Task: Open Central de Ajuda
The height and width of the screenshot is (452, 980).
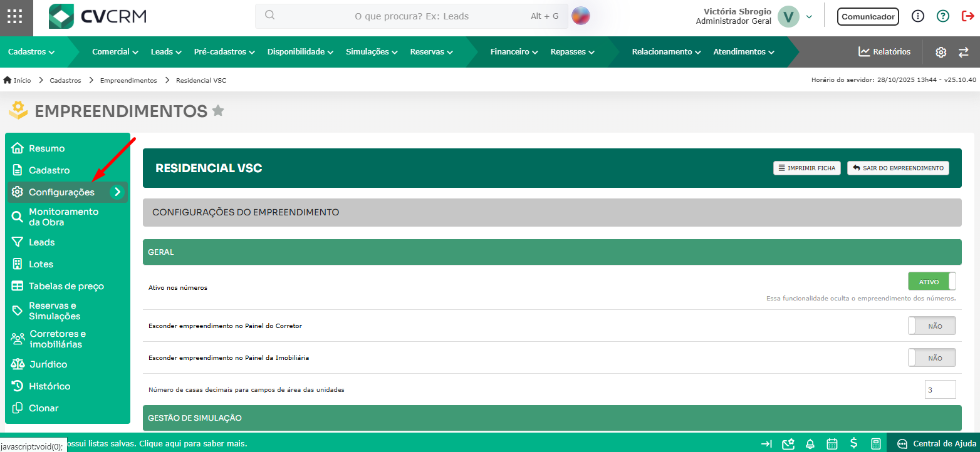Action: (x=936, y=444)
